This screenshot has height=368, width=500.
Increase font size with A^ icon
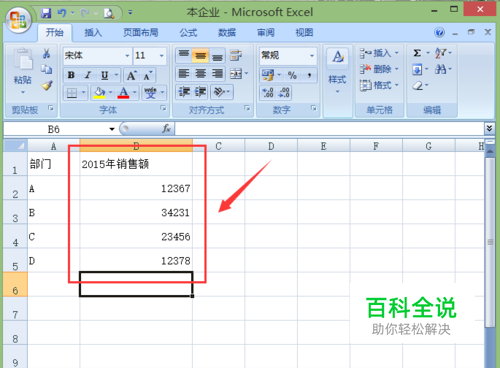(x=131, y=76)
